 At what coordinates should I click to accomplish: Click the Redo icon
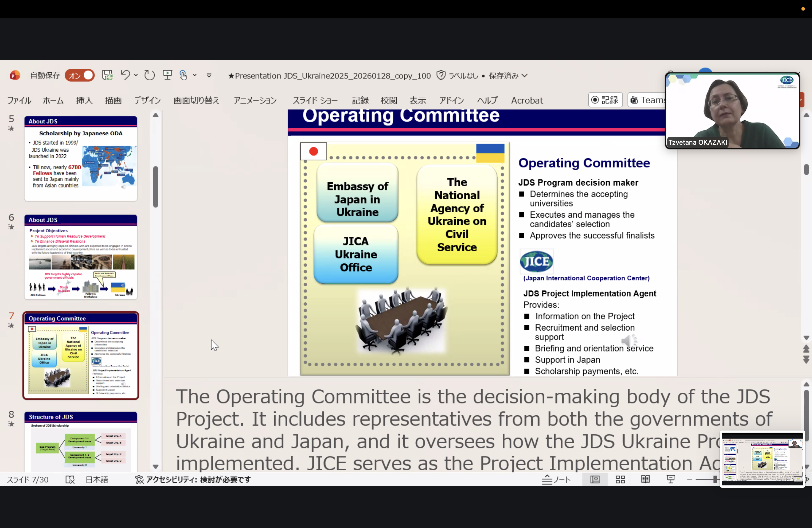[149, 75]
